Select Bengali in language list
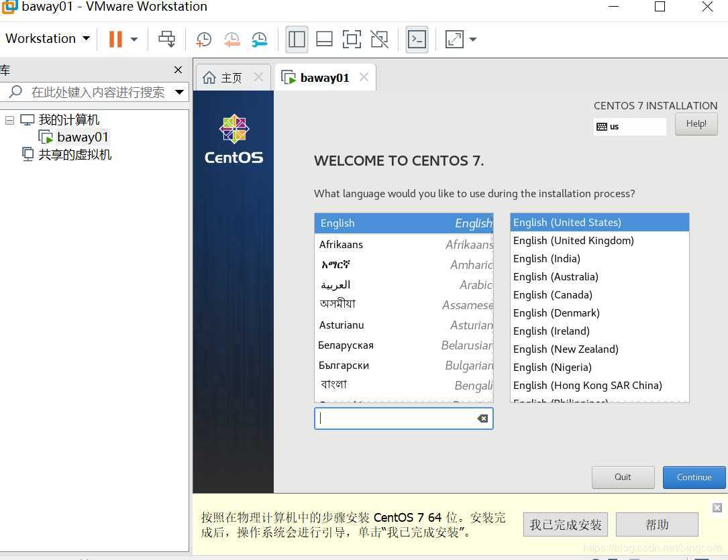This screenshot has height=560, width=728. (403, 385)
